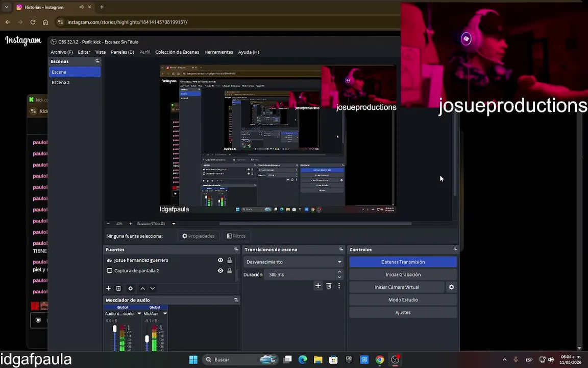The image size is (588, 368).
Task: Select Escena 2 in scenes list
Action: [75, 82]
